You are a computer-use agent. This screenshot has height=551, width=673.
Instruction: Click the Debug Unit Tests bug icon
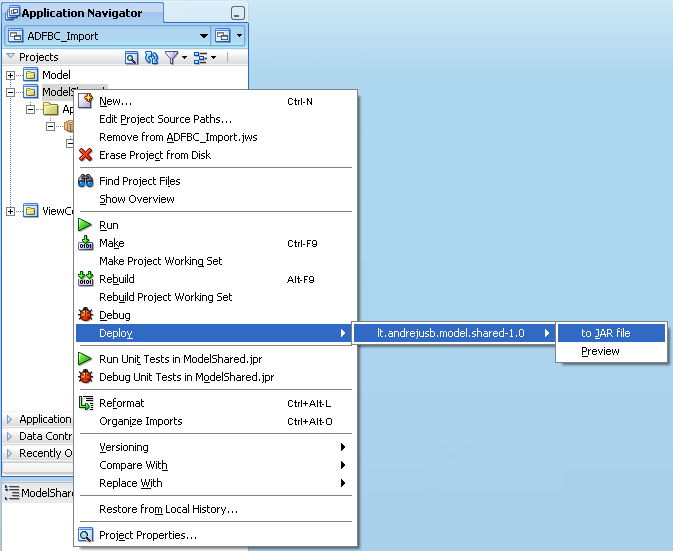[85, 377]
